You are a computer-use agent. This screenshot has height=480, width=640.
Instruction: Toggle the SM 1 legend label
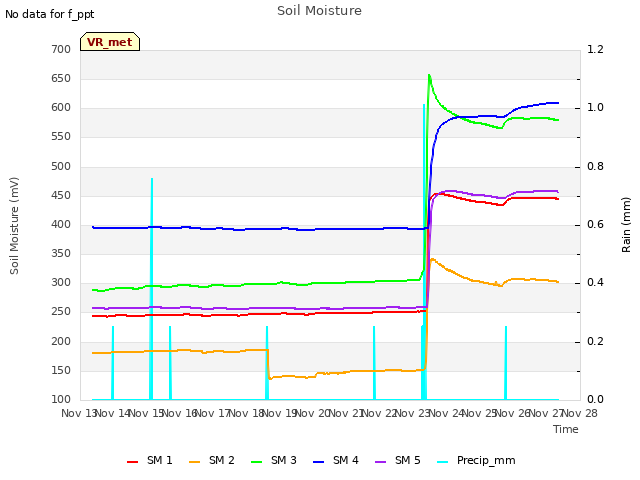pos(160,460)
